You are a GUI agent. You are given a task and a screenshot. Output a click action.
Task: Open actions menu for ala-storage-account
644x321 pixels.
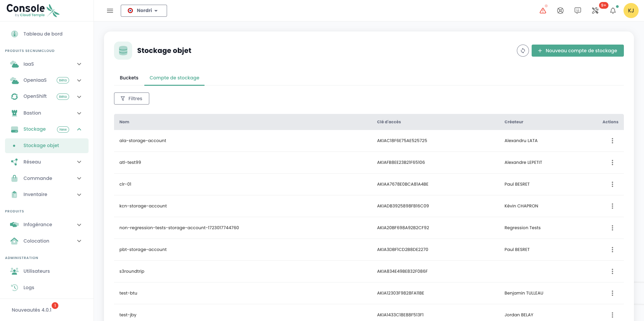612,141
